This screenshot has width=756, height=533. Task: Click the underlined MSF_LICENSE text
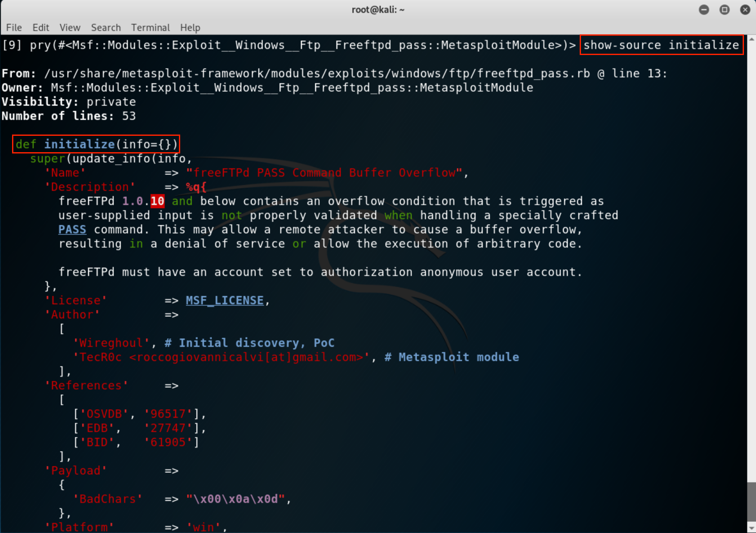tap(224, 300)
